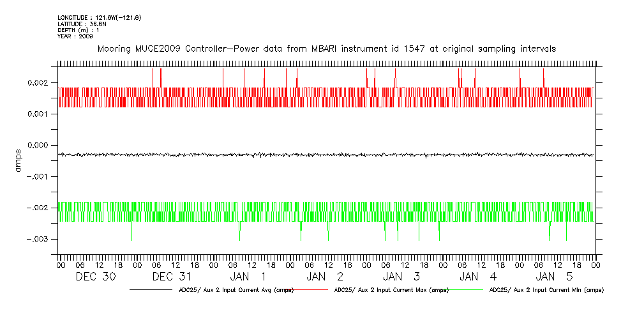644x322 pixels.
Task: Select the DEC 31 date label
Action: point(172,277)
